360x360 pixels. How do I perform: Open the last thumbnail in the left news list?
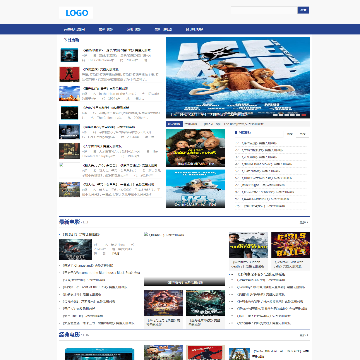69,189
